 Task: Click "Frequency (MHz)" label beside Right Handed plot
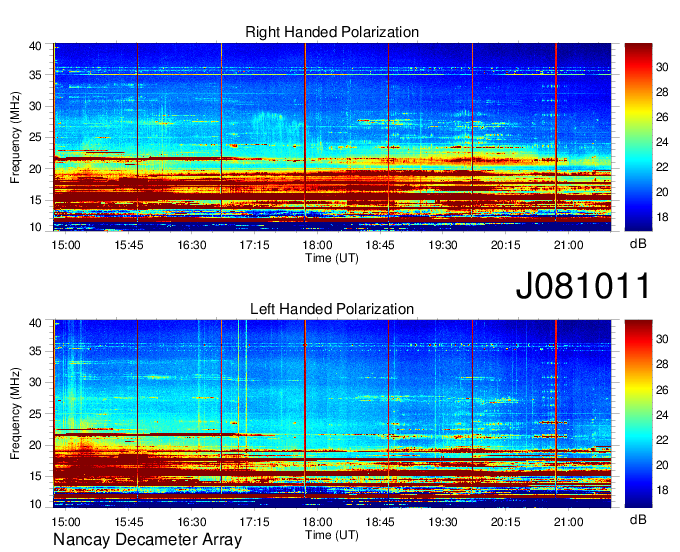tap(16, 137)
